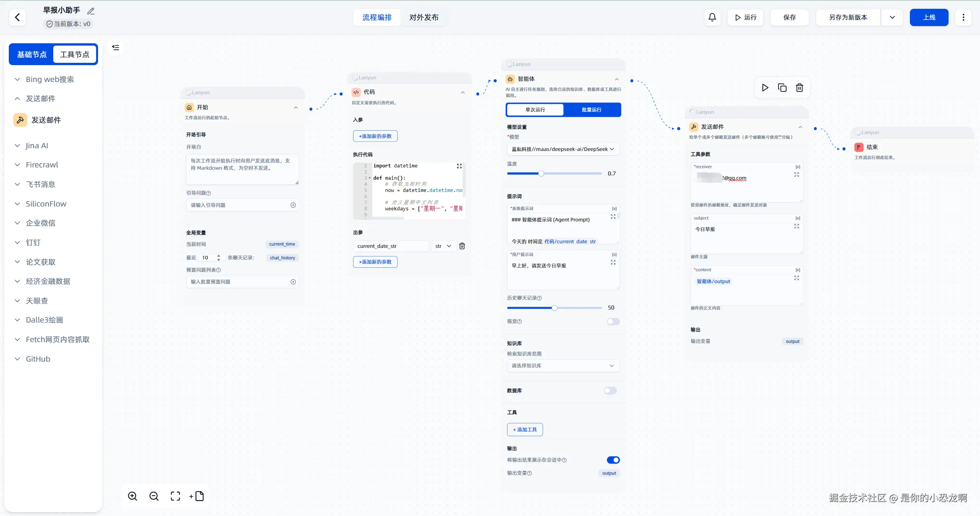Click the duplicate node copy icon
This screenshot has width=980, height=516.
782,88
